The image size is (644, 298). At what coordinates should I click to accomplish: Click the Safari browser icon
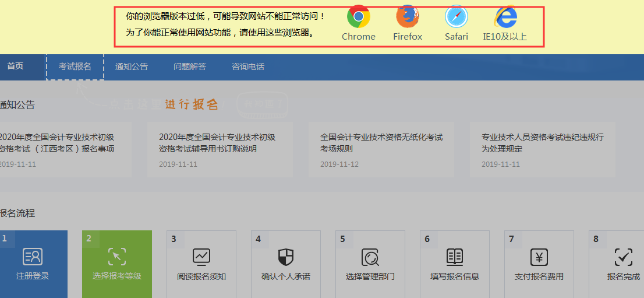tap(457, 17)
